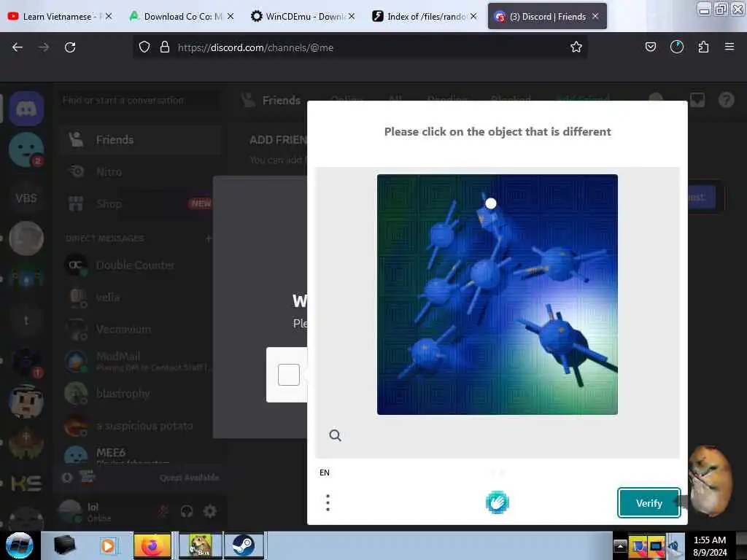The height and width of the screenshot is (560, 747).
Task: Open Discord user settings gear
Action: pyautogui.click(x=210, y=511)
